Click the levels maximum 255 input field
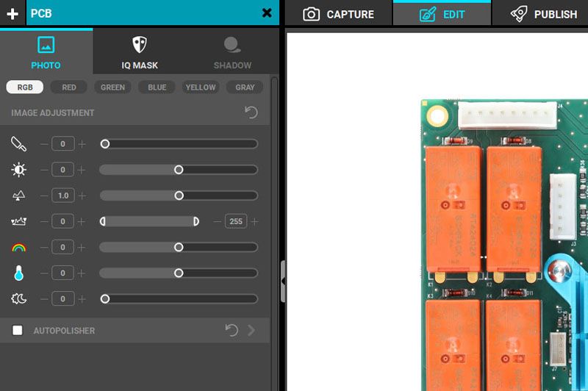Viewport: 588px width, 391px height. tap(236, 221)
